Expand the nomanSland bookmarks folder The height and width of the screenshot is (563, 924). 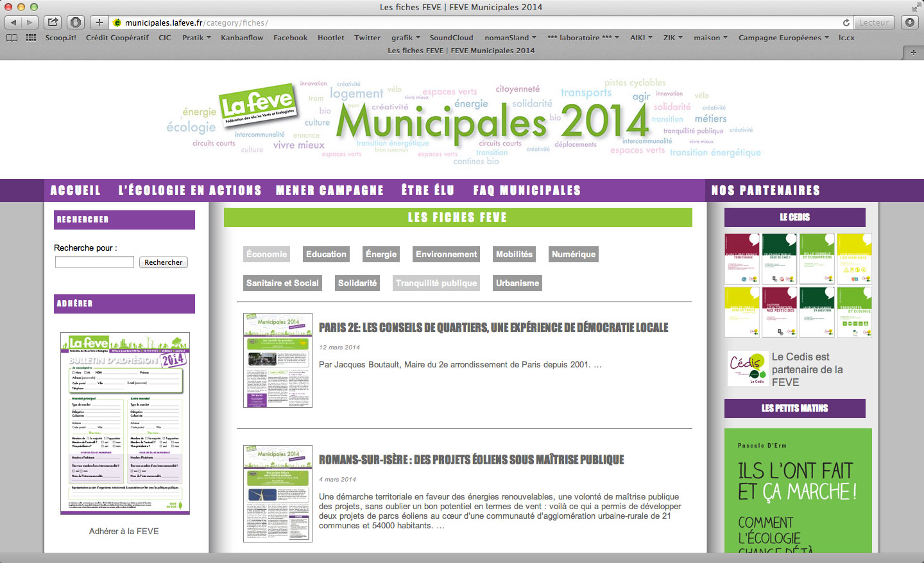(x=510, y=38)
